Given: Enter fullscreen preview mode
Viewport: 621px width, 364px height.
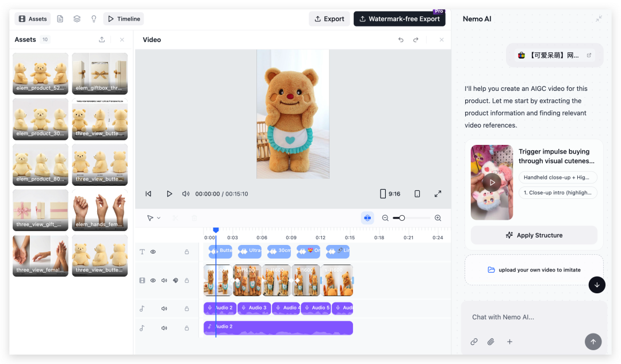Looking at the screenshot, I should pyautogui.click(x=438, y=194).
